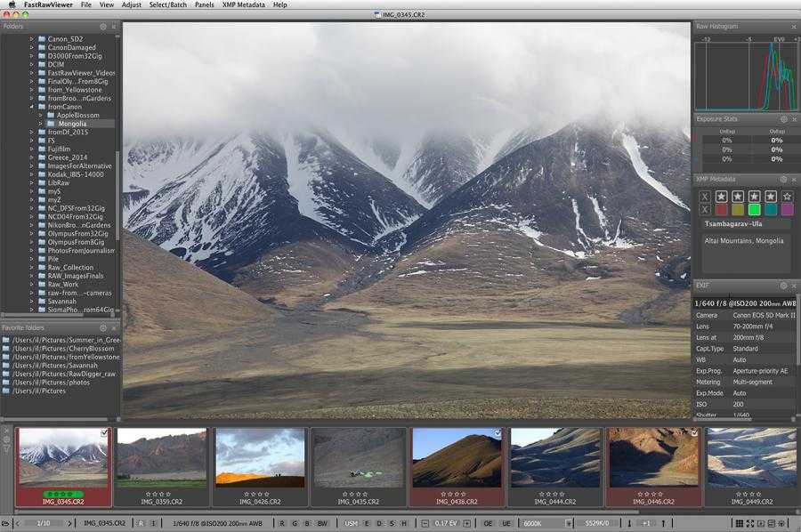Open Exposure Stats panel settings gear
The image size is (801, 532).
click(783, 119)
